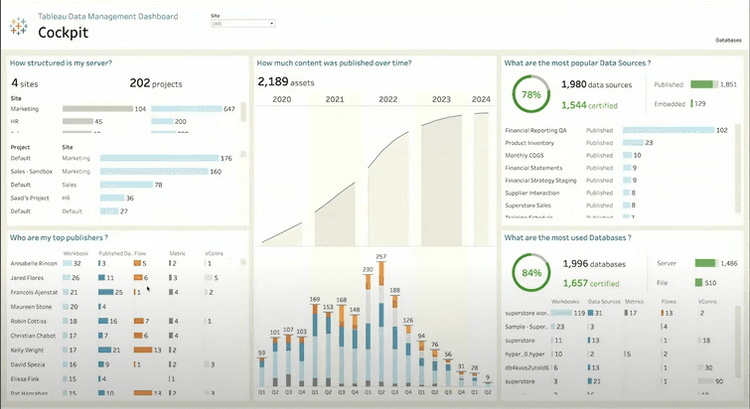Click Kelly Wright's orange Flow bar 13

143,350
